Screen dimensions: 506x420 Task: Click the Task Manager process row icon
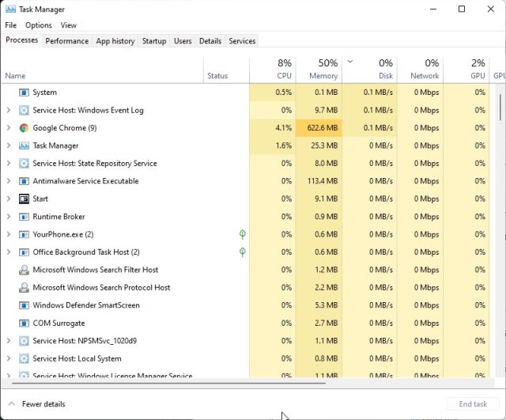click(x=24, y=146)
